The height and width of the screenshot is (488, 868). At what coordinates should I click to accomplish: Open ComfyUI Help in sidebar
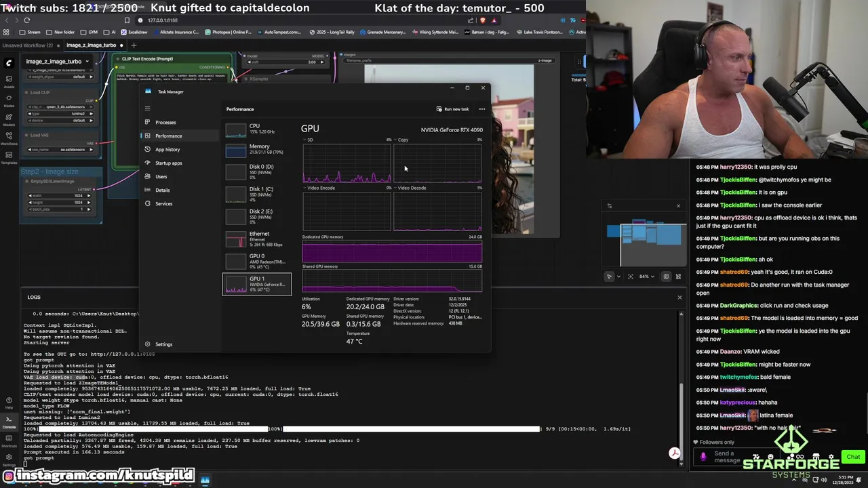click(9, 402)
